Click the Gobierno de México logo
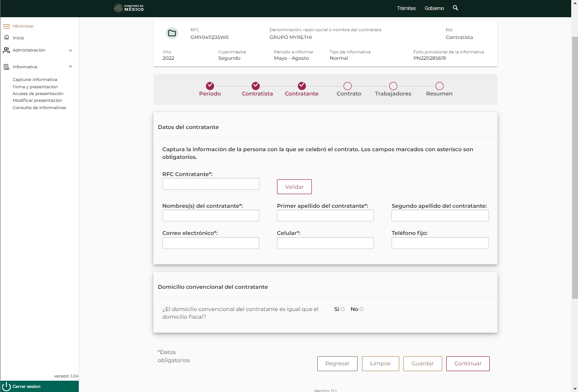The width and height of the screenshot is (578, 392). click(129, 8)
